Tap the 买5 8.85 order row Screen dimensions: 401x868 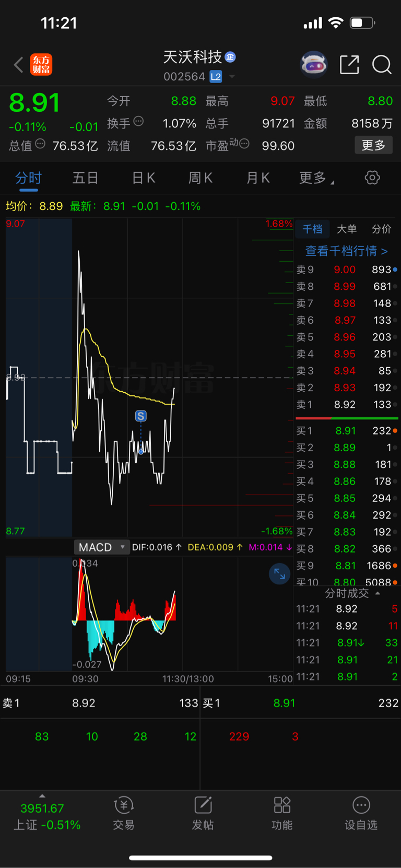click(347, 498)
